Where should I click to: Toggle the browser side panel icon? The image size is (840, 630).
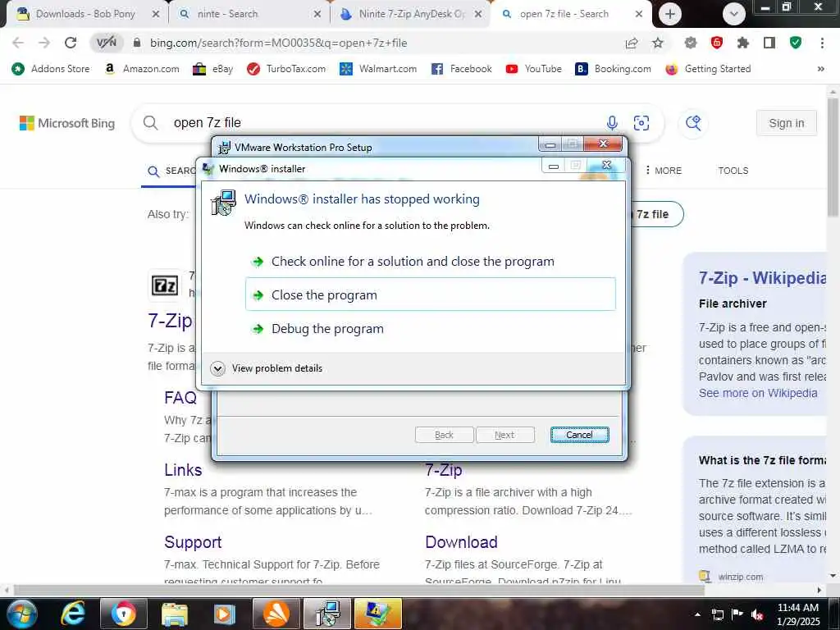pos(769,43)
